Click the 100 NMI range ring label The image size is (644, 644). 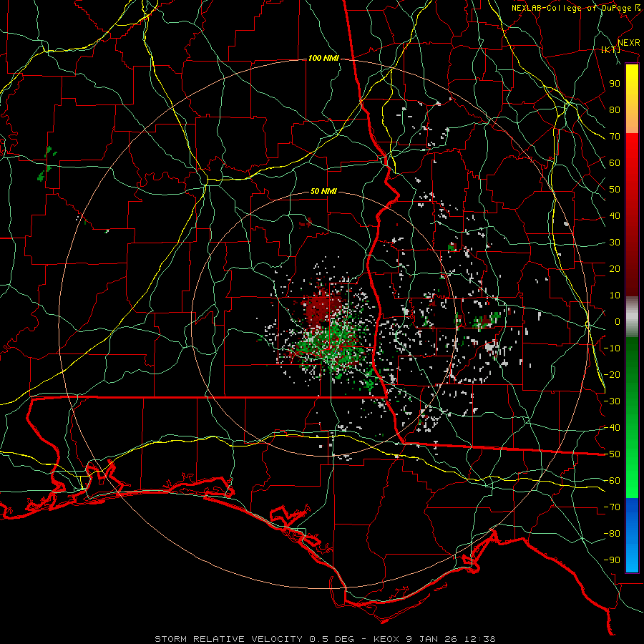(323, 59)
